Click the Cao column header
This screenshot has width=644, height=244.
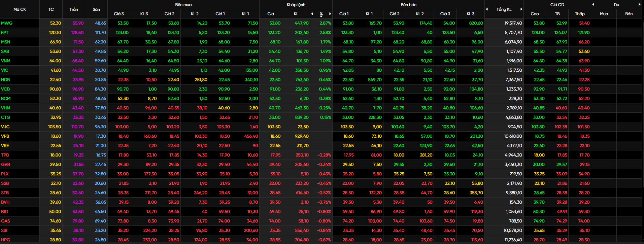[535, 14]
